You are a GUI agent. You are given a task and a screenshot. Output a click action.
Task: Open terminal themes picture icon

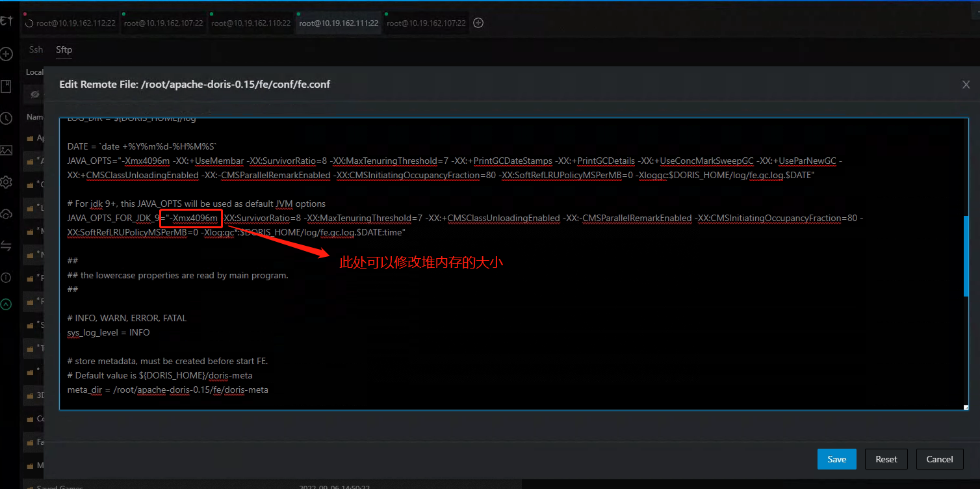(6, 150)
